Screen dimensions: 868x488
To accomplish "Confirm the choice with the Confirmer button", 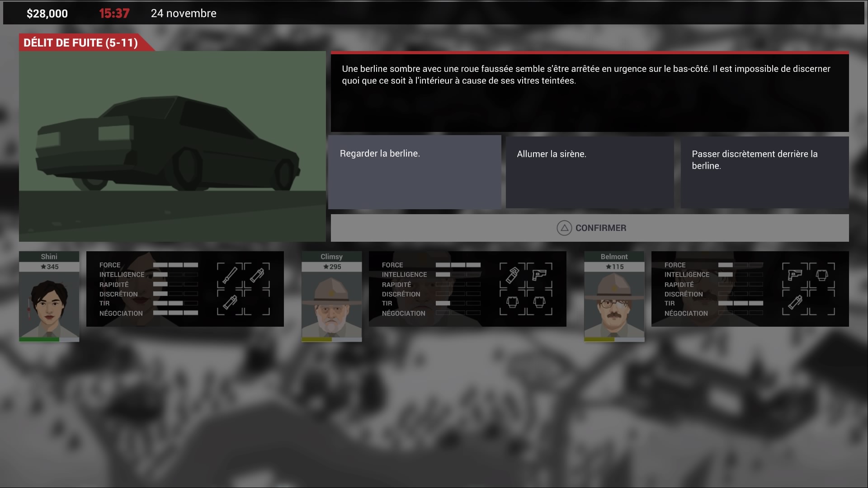I will point(590,228).
